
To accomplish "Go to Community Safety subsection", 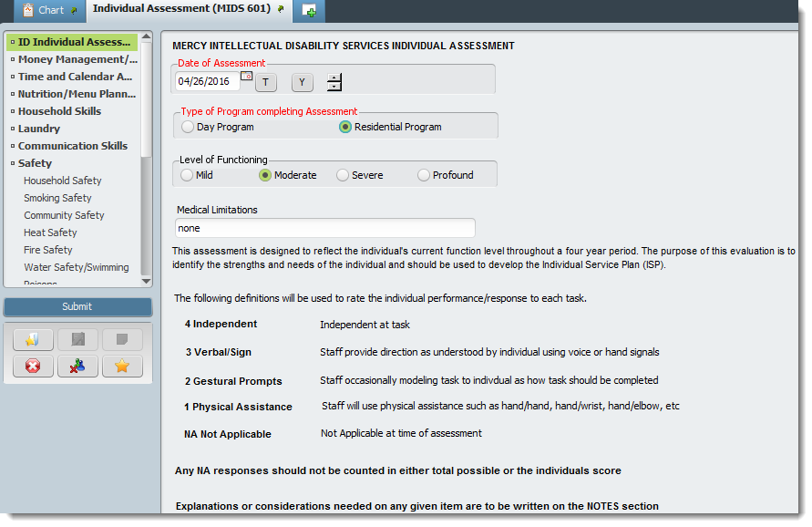I will (64, 215).
